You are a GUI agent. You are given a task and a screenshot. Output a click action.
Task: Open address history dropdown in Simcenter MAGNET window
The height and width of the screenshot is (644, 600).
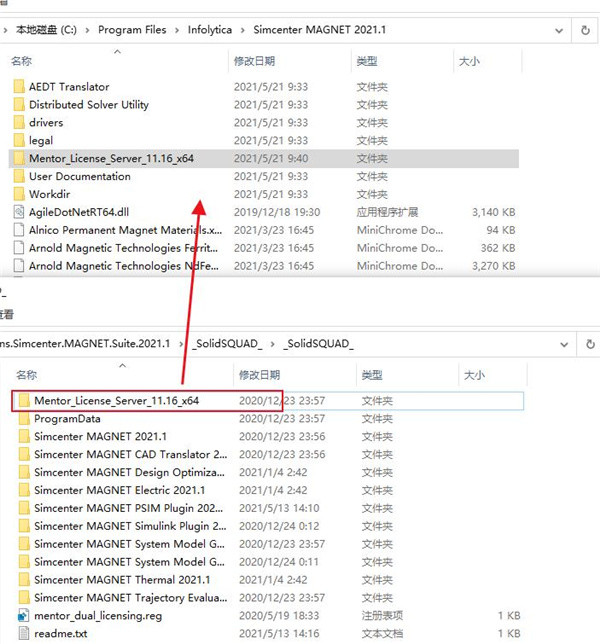[x=559, y=30]
